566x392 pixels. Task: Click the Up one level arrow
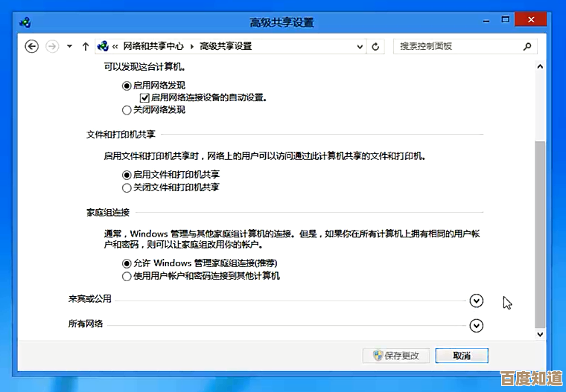(x=85, y=46)
